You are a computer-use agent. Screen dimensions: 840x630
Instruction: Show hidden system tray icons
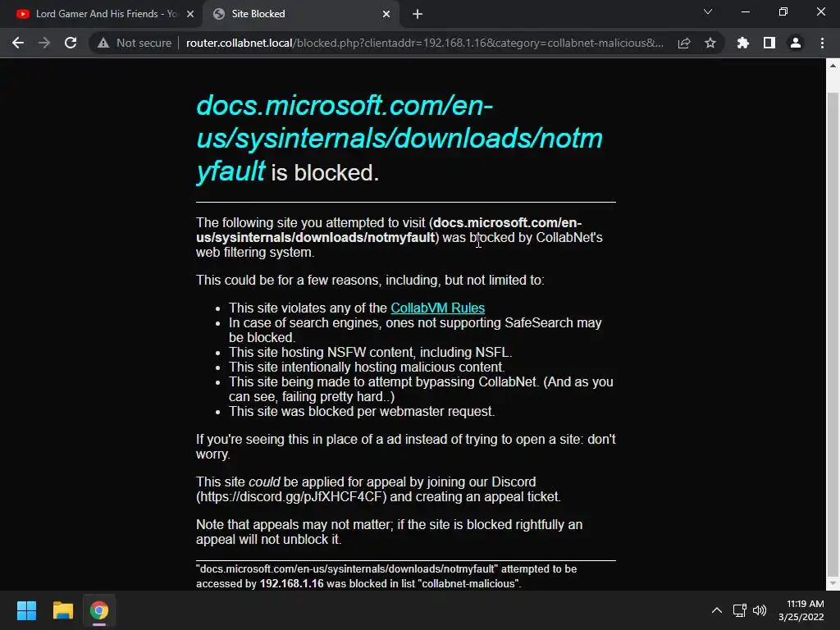(717, 610)
